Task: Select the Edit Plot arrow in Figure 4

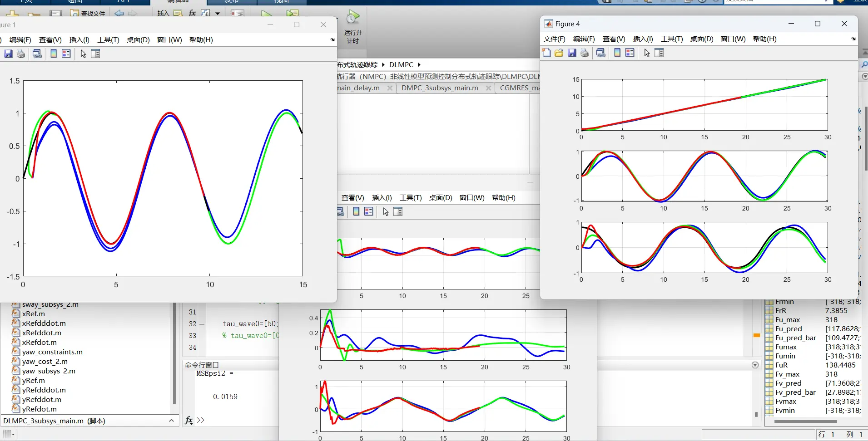Action: point(647,53)
